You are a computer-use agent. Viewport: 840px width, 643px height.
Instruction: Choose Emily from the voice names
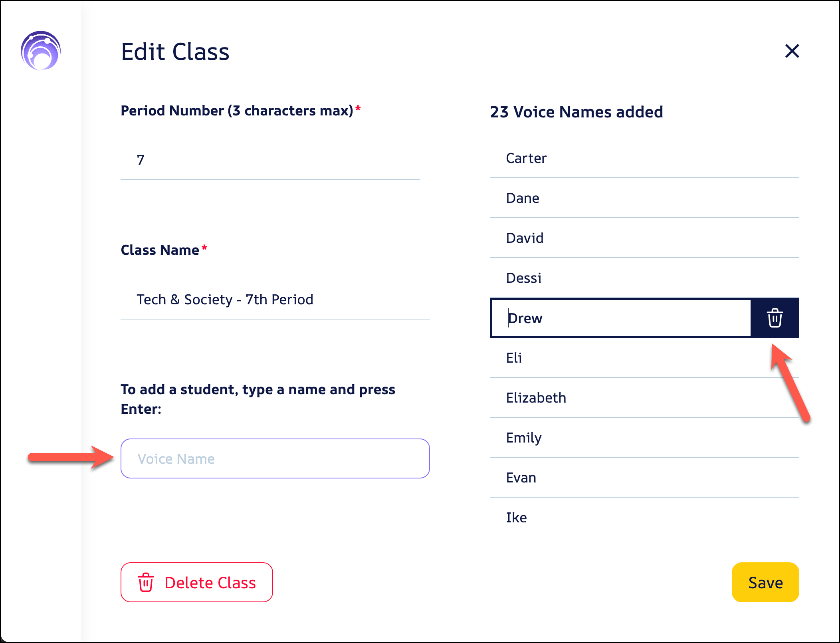click(x=523, y=438)
